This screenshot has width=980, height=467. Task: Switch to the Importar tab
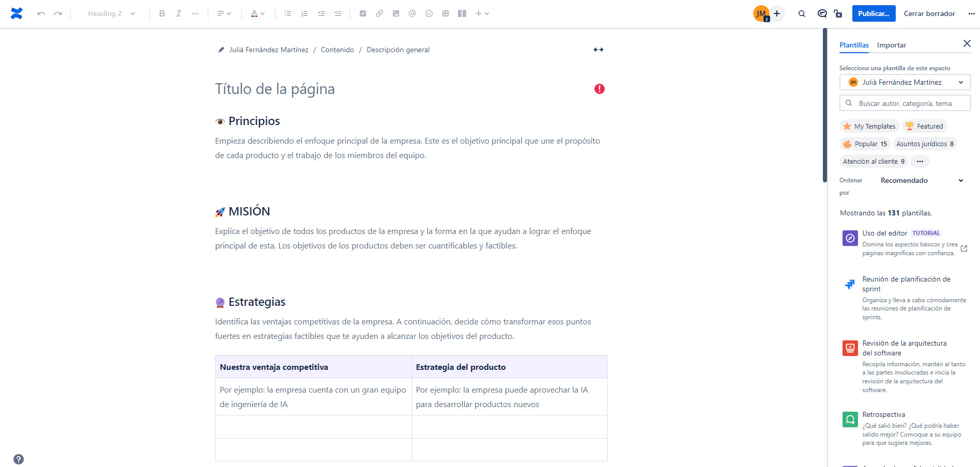(892, 45)
